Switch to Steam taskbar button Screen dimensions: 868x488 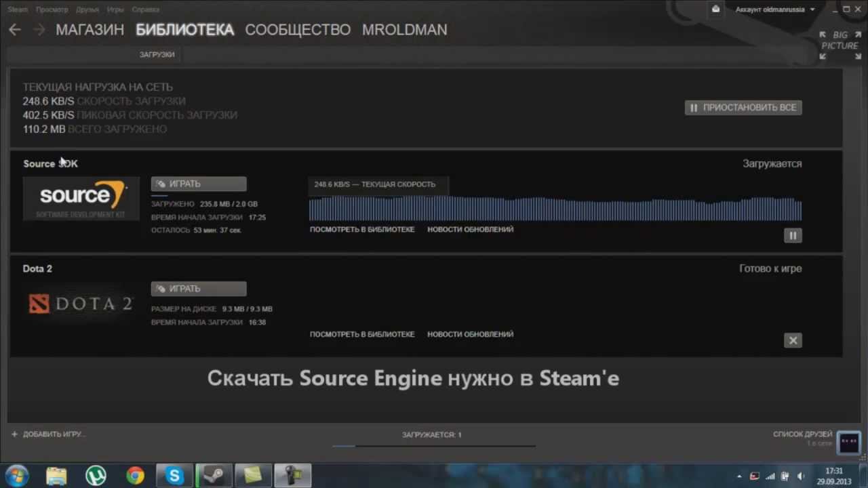214,476
